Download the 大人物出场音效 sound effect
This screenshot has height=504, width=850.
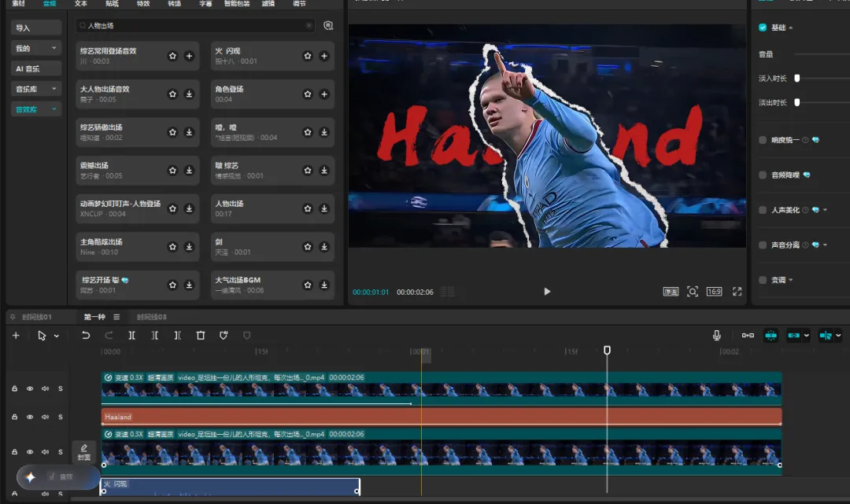point(189,94)
